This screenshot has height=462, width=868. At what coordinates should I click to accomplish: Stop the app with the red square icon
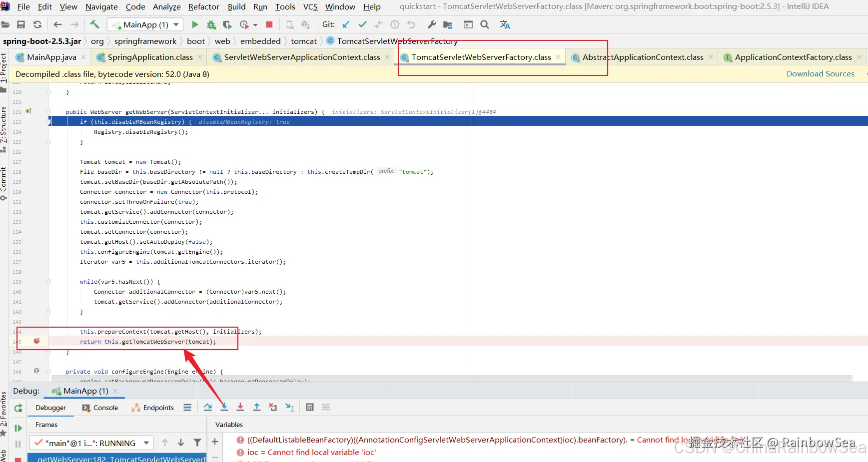click(x=269, y=24)
